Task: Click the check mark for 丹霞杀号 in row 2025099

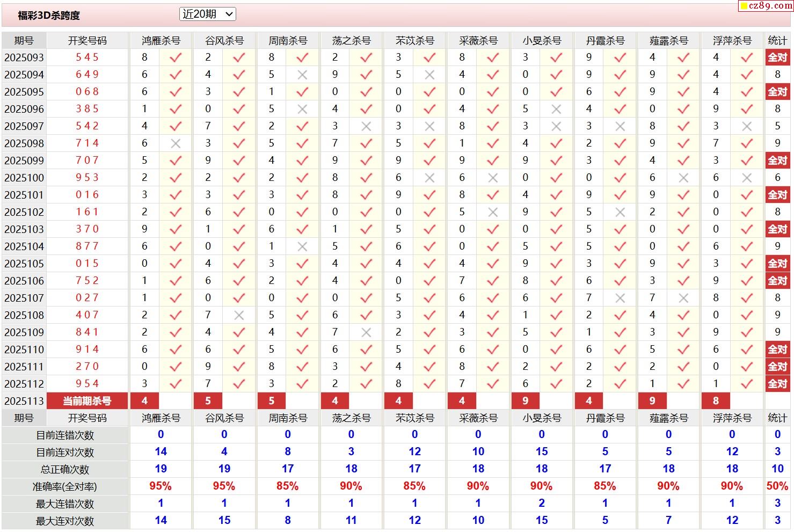Action: pyautogui.click(x=620, y=161)
